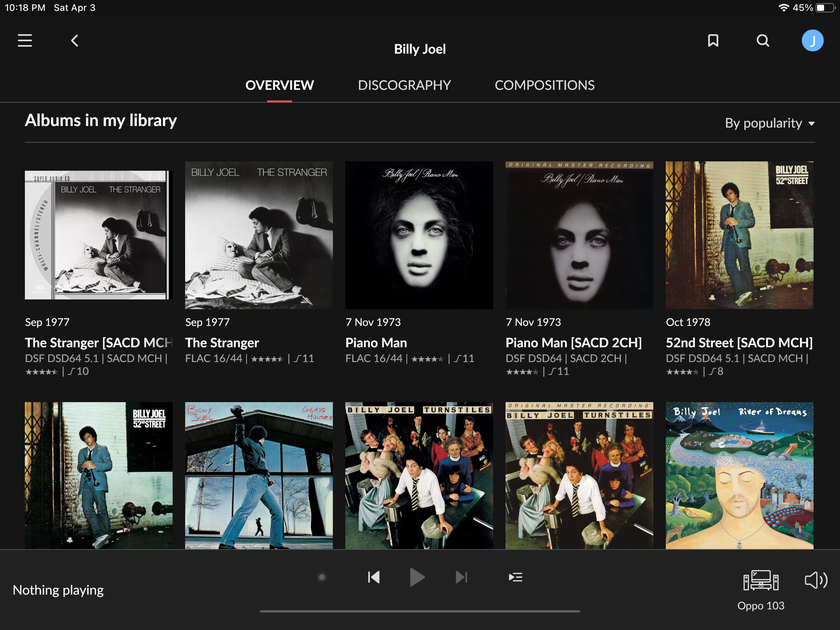This screenshot has height=630, width=840.
Task: Open The Stranger SACD MCH album cover
Action: pyautogui.click(x=99, y=235)
